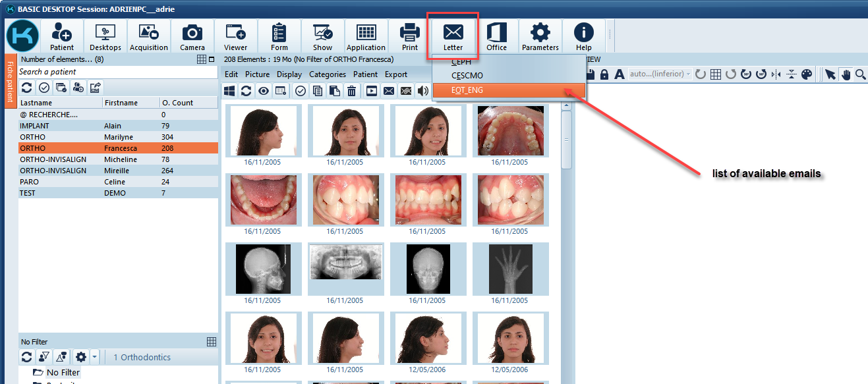
Task: Click the flip horizontal mirror icon
Action: 776,74
